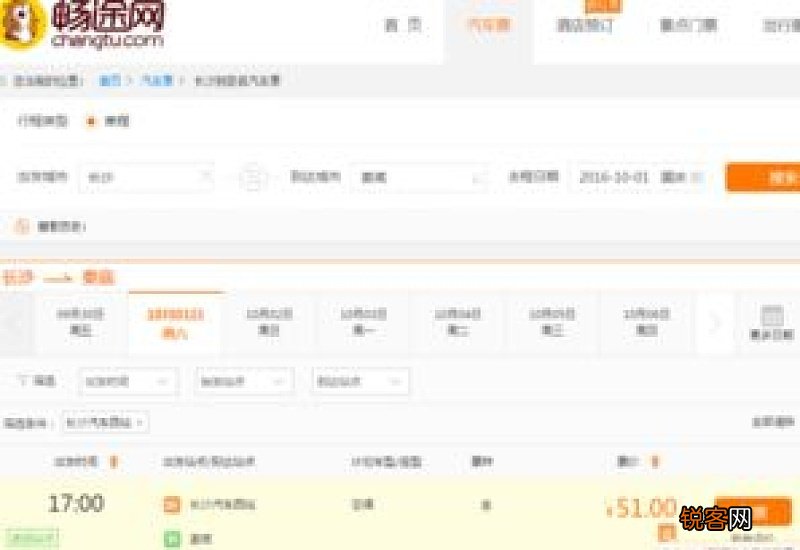The width and height of the screenshot is (800, 550).
Task: Click the departure city field showing 长沙
Action: [x=146, y=178]
